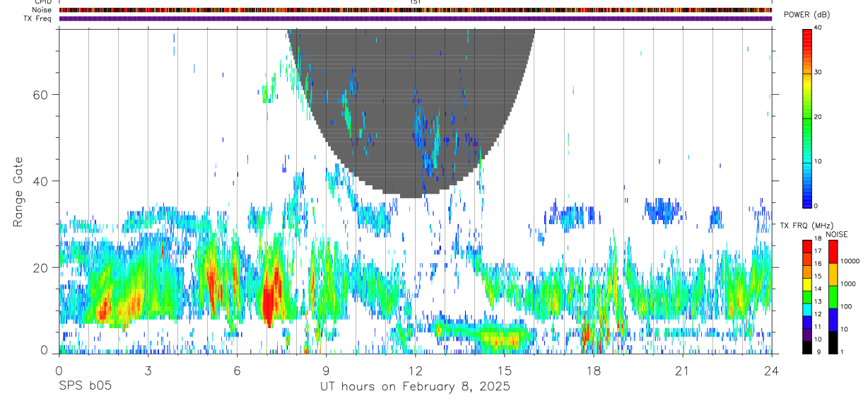
Task: Select the yellow 14–15 MHz frequency swatch
Action: (807, 284)
